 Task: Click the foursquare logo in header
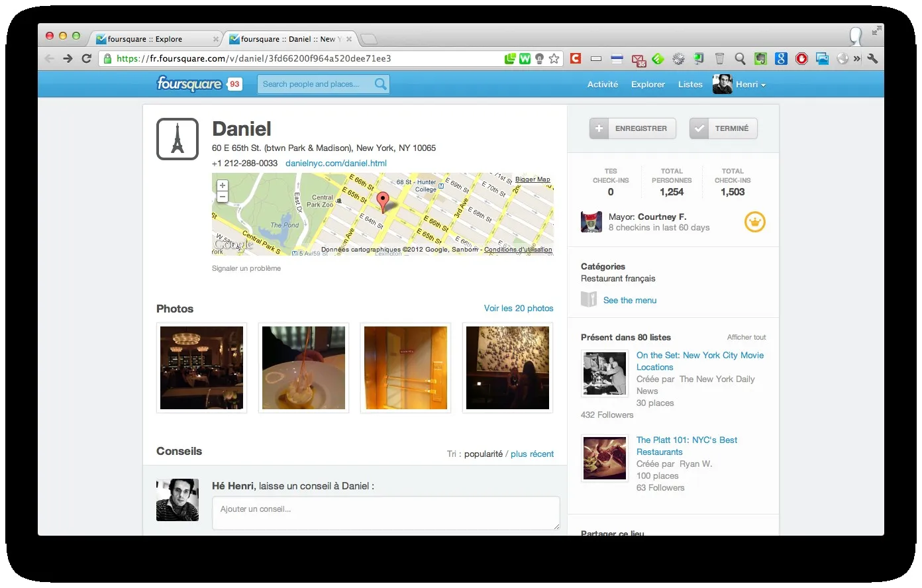(189, 84)
